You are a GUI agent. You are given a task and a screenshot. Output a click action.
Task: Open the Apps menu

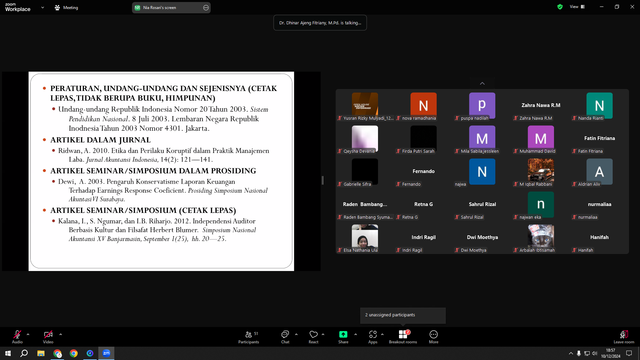(x=373, y=337)
